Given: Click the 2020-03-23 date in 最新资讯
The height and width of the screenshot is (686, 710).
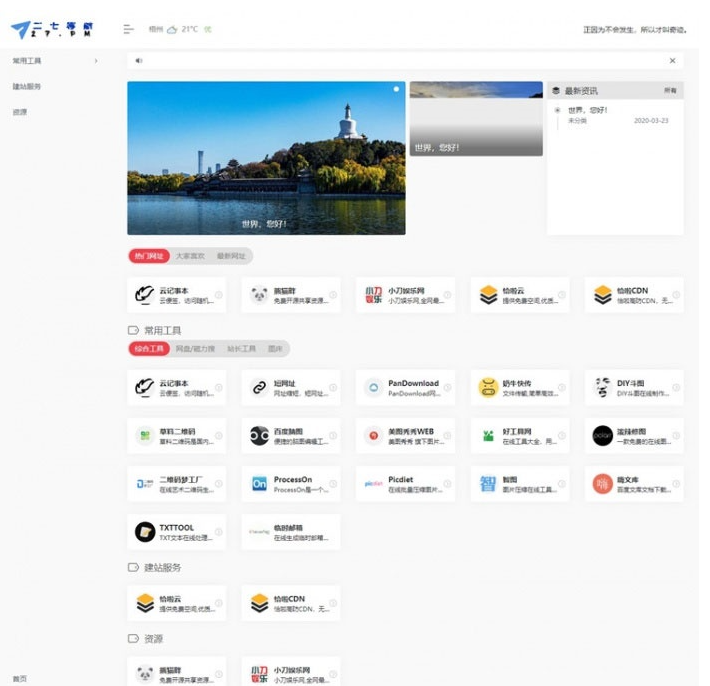Looking at the screenshot, I should click(x=651, y=120).
